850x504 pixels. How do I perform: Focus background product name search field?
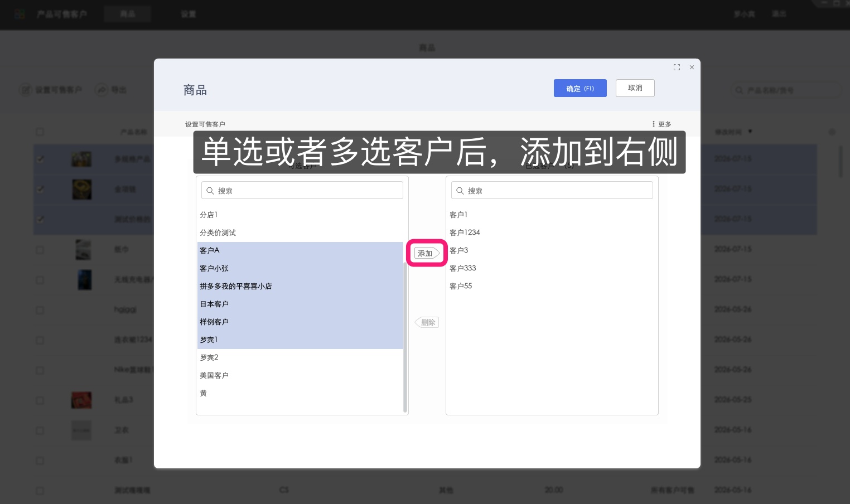[x=785, y=90]
